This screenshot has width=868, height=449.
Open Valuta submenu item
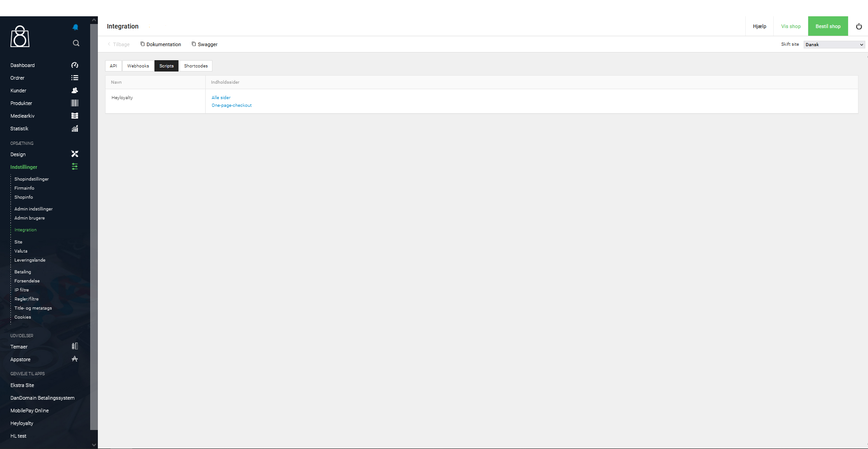pos(21,251)
